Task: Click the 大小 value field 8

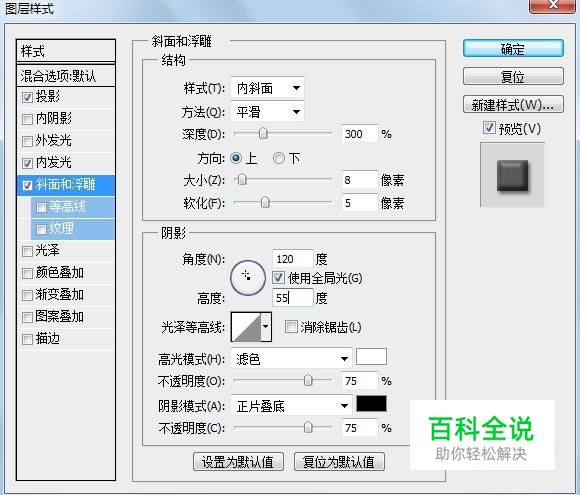Action: pos(360,180)
